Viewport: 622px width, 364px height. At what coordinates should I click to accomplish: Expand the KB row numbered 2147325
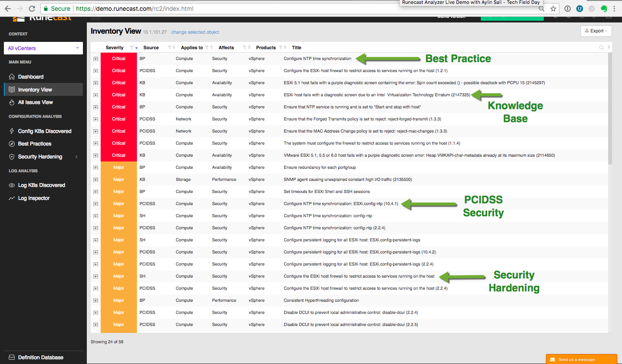pos(96,95)
